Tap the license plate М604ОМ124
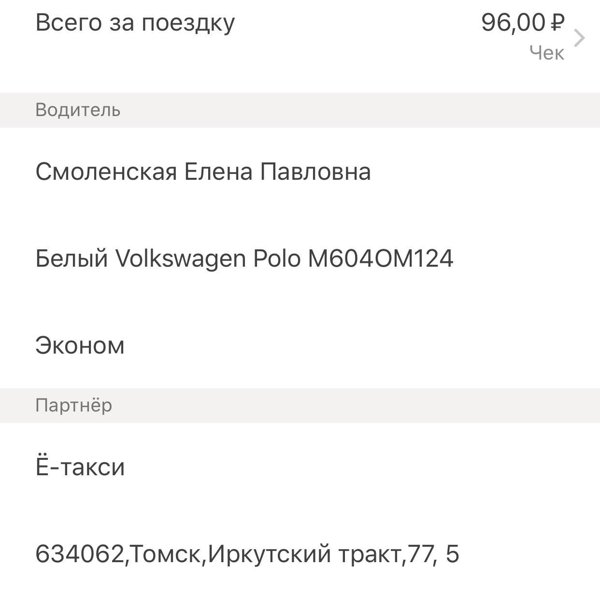The image size is (600, 600). (381, 258)
